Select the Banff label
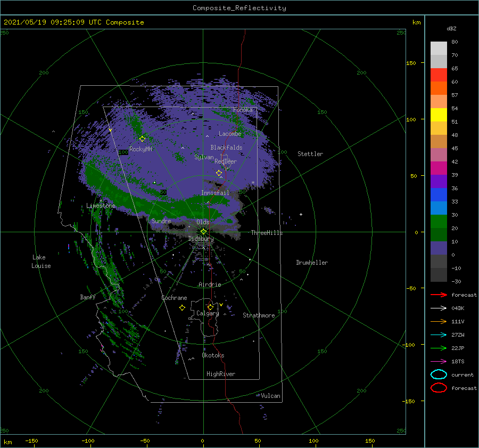Screen dimensions: 479x448 [x=88, y=297]
